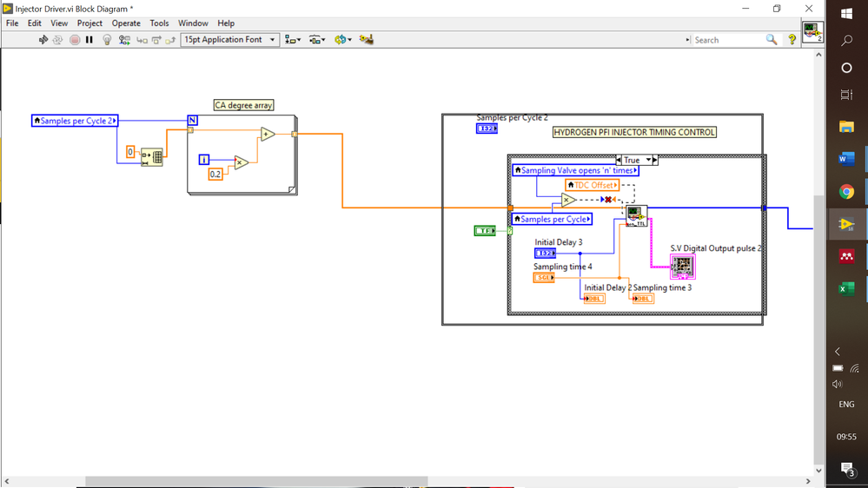Click the Step Over button
Screen dimensions: 868x488
156,40
